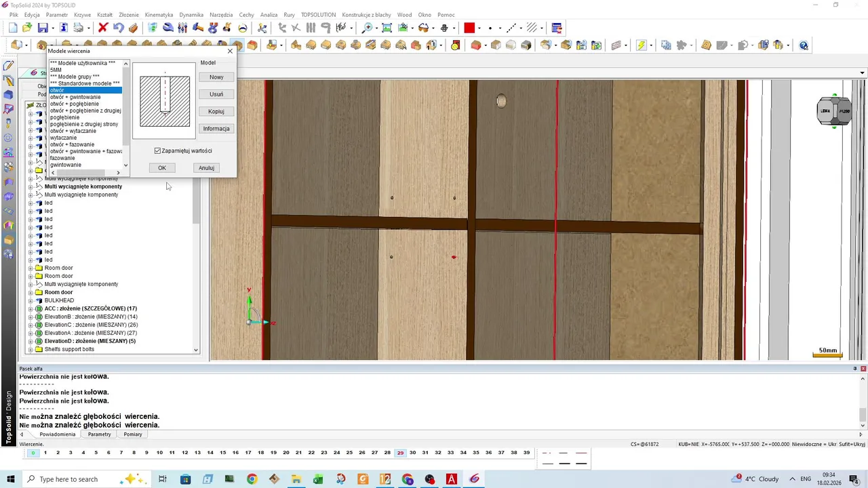Click the red current color swatch
The image size is (868, 488).
tap(469, 28)
